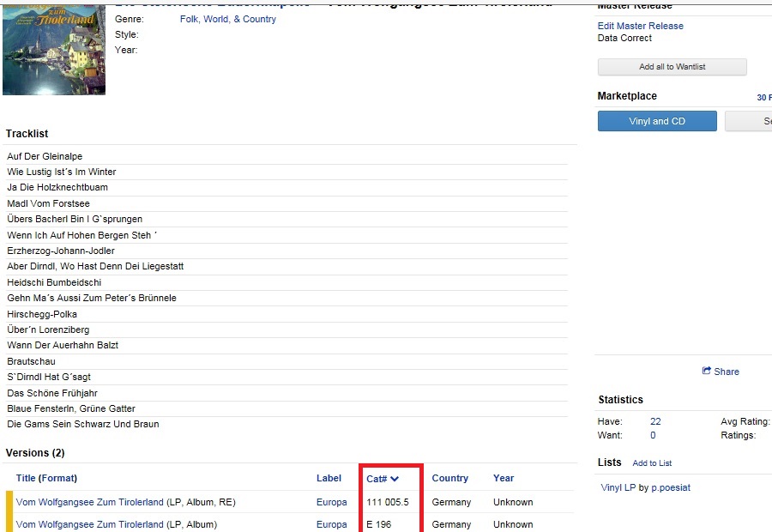Select the track Madl Vom Forstsee
The width and height of the screenshot is (772, 532).
pos(48,203)
